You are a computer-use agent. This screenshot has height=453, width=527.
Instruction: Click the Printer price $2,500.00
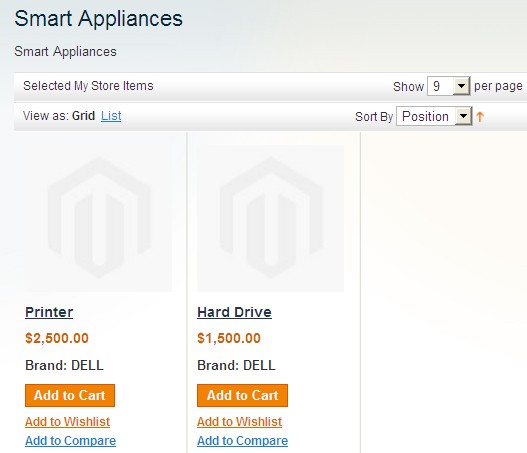(57, 338)
